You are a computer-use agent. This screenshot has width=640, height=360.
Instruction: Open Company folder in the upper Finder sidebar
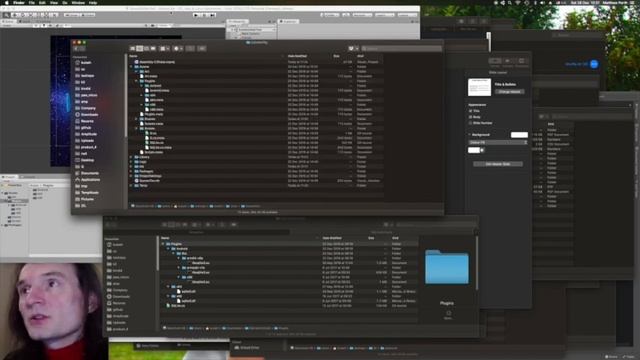tap(85, 108)
